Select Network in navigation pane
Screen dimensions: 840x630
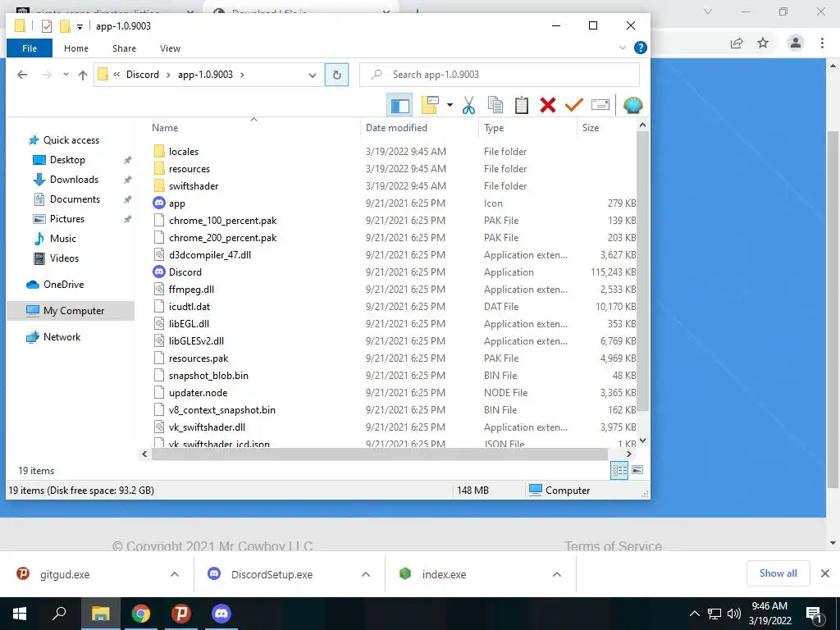(62, 337)
